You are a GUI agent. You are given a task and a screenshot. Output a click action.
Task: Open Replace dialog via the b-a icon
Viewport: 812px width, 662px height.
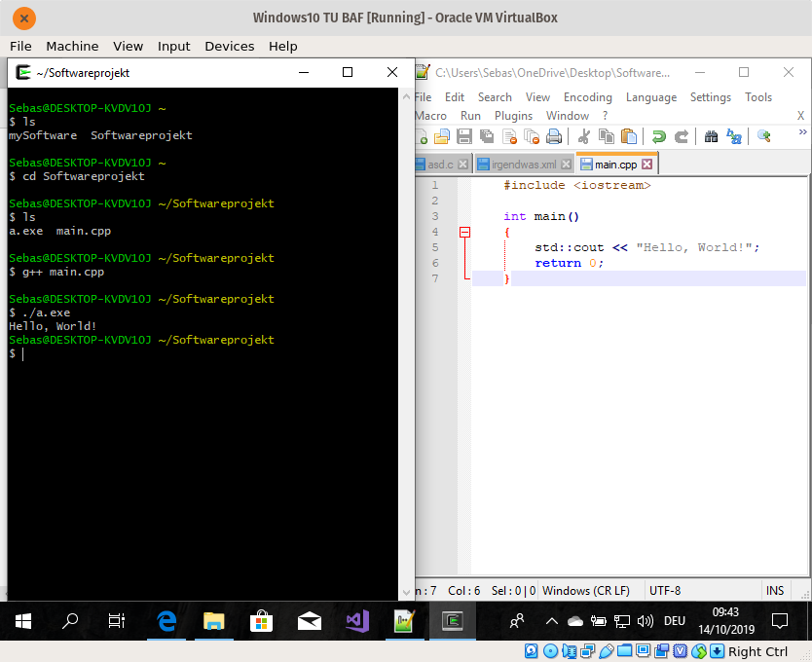[x=734, y=136]
